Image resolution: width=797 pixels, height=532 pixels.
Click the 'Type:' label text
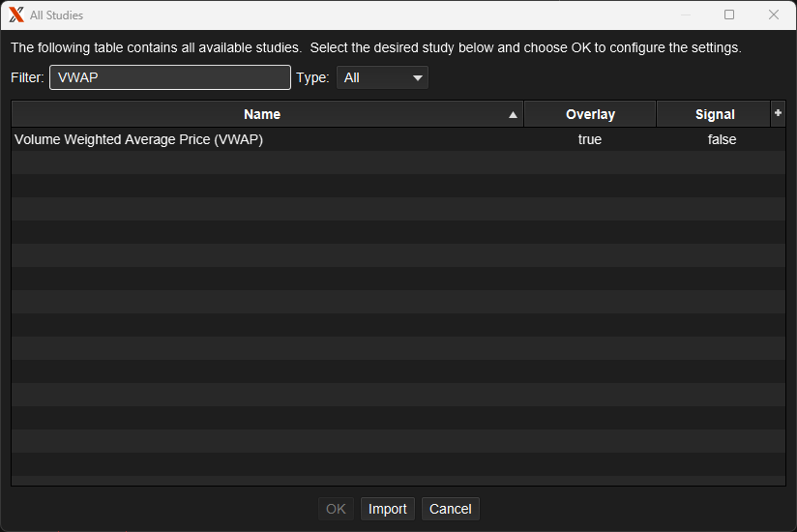tap(312, 77)
